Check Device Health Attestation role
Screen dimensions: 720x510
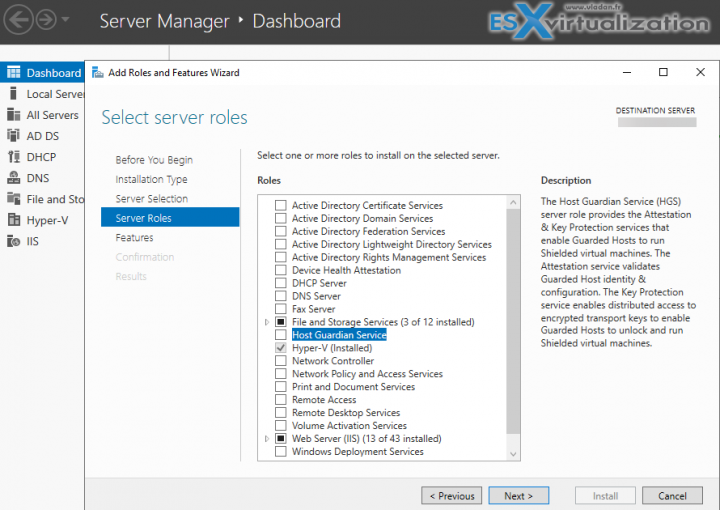tap(281, 270)
